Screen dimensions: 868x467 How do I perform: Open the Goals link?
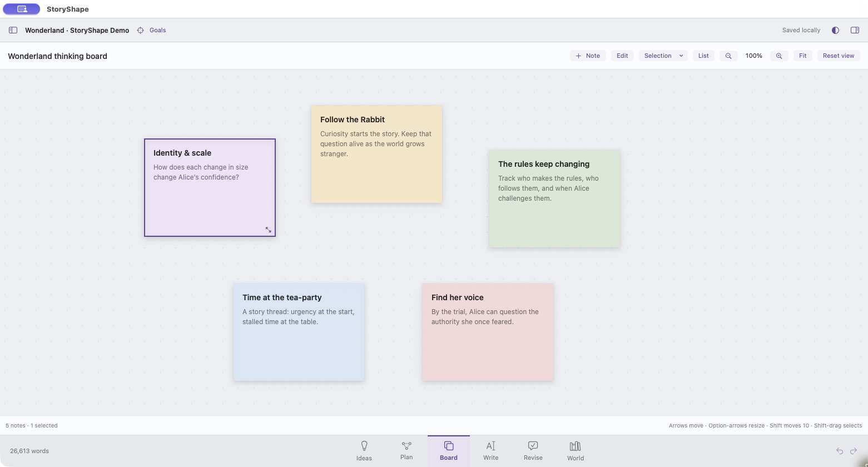click(x=157, y=30)
